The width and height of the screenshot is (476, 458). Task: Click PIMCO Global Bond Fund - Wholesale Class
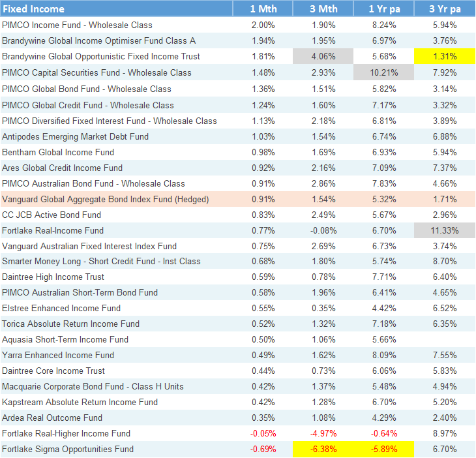[87, 89]
